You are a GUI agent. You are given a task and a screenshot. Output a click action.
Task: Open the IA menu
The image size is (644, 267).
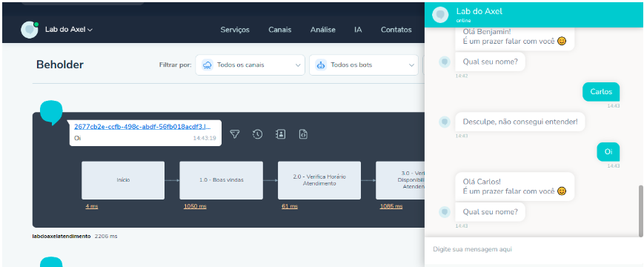click(x=358, y=30)
